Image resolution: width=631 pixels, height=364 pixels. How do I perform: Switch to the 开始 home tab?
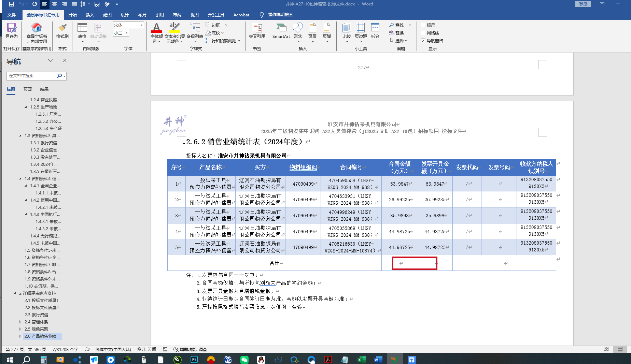73,15
